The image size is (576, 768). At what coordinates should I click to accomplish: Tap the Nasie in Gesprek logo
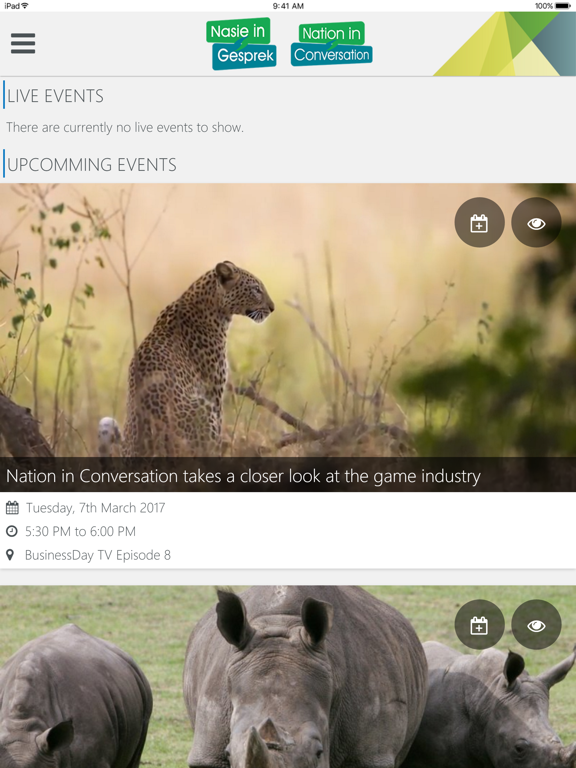point(241,44)
